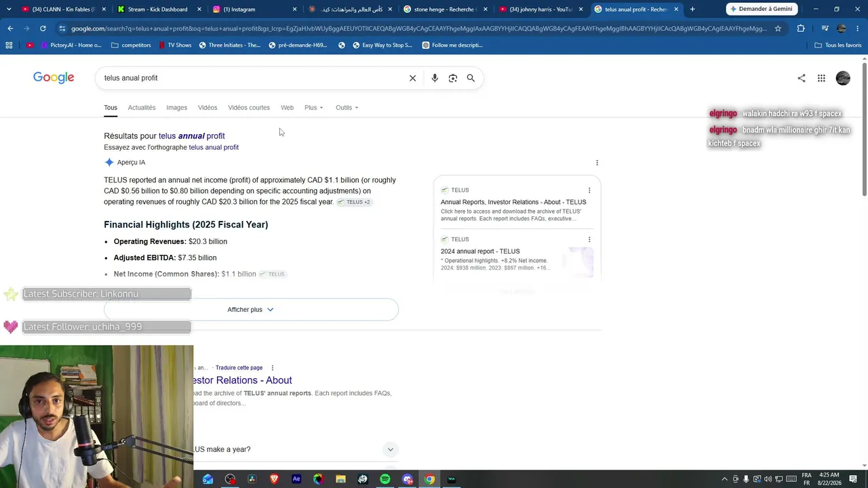The image size is (868, 488).
Task: Share the results with the share icon
Action: (x=802, y=78)
